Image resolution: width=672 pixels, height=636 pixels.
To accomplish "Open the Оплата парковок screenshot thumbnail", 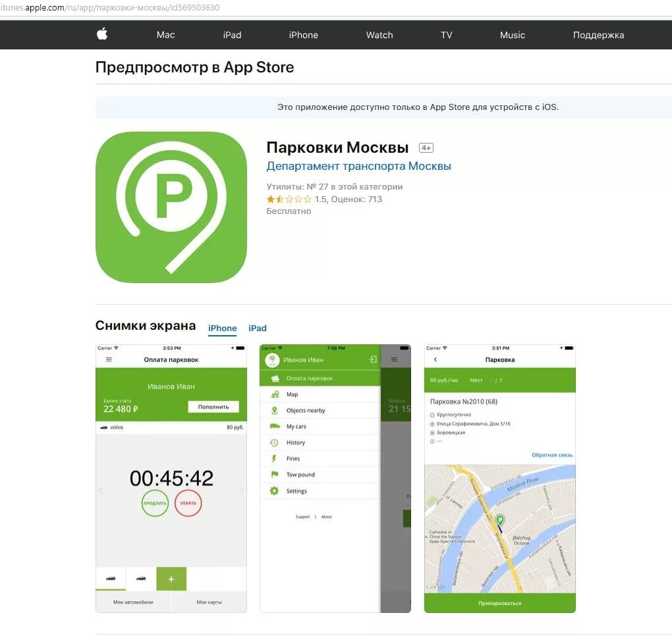I will pyautogui.click(x=171, y=479).
